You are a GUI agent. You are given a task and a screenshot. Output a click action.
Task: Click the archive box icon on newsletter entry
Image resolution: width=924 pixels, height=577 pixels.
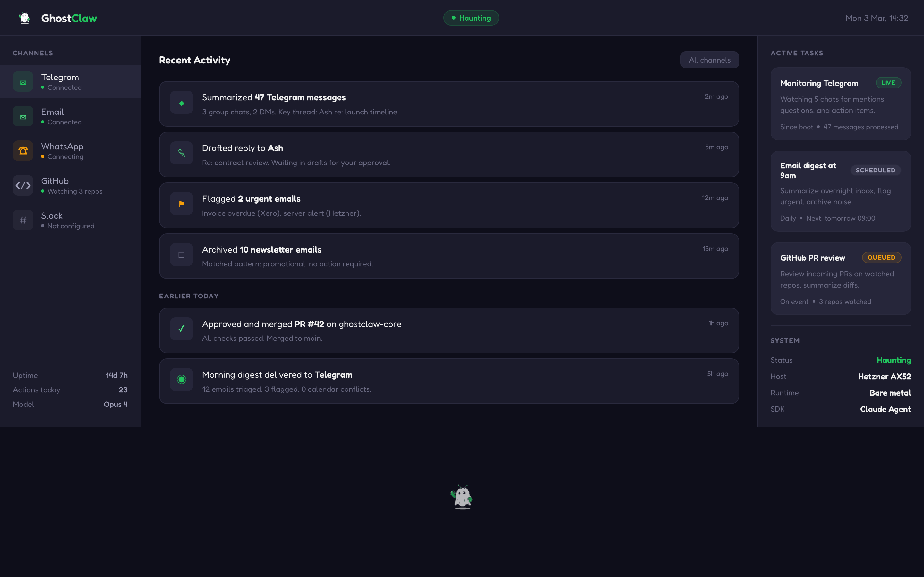click(x=181, y=254)
